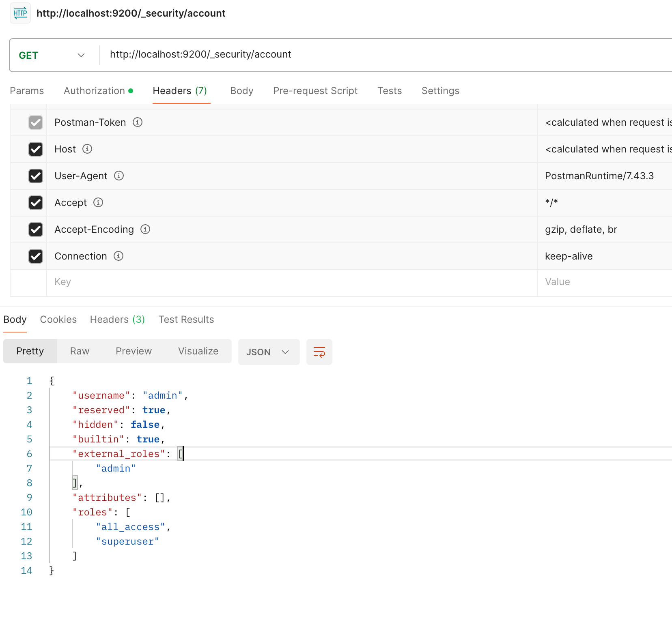The image size is (672, 618).
Task: Click the PostmanRuntime/7.43.3 value
Action: (599, 176)
